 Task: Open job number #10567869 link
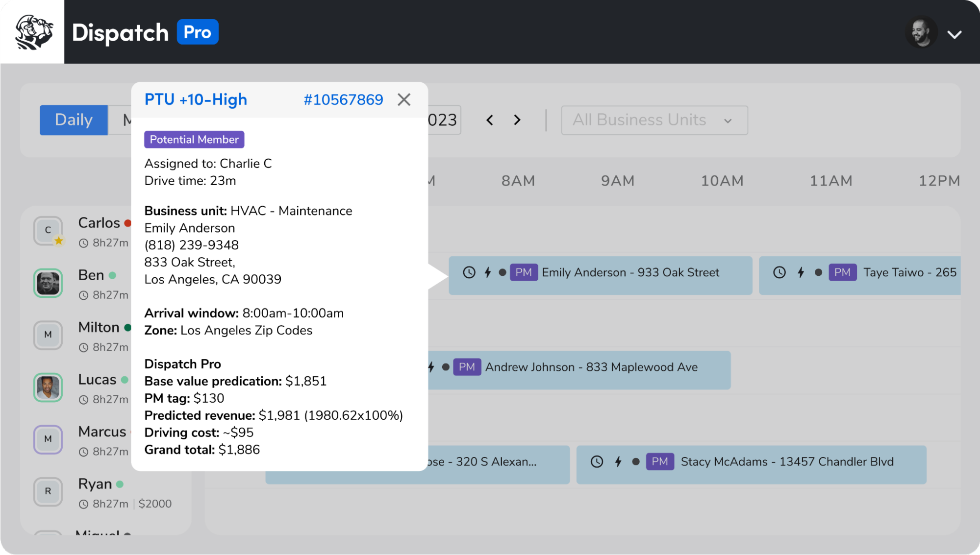(x=343, y=99)
